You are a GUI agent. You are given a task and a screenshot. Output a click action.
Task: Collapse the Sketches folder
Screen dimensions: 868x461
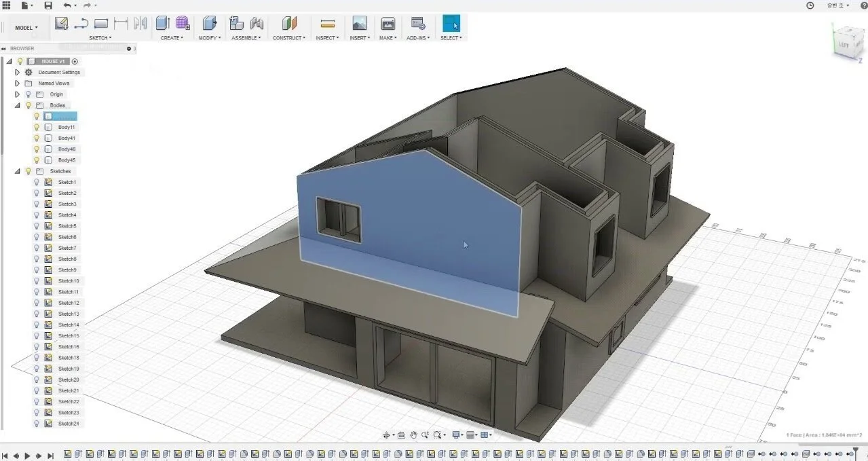click(x=17, y=171)
